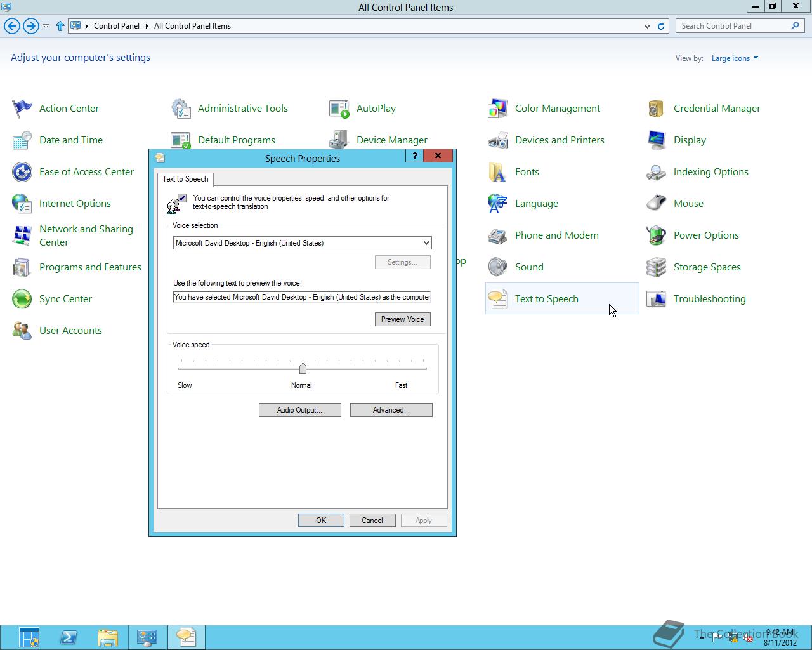Image resolution: width=812 pixels, height=650 pixels.
Task: Open the Language icon
Action: 498,204
